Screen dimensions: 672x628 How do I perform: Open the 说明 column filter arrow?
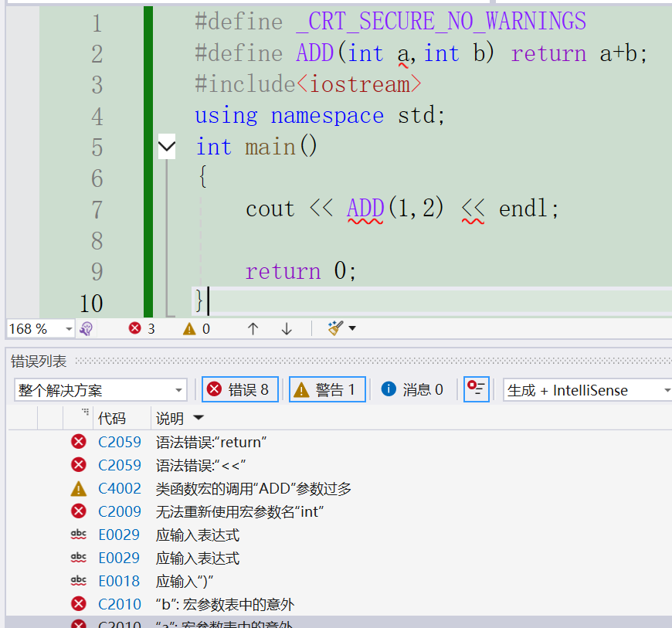coord(199,417)
